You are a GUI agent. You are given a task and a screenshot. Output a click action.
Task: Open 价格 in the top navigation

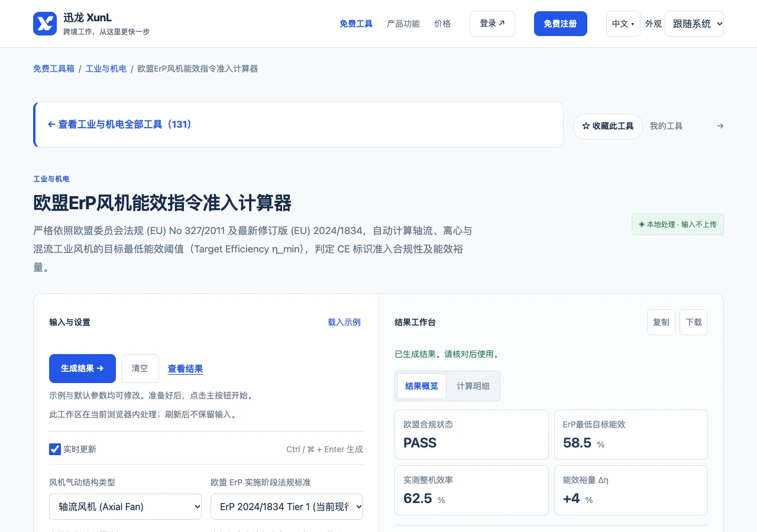(442, 24)
